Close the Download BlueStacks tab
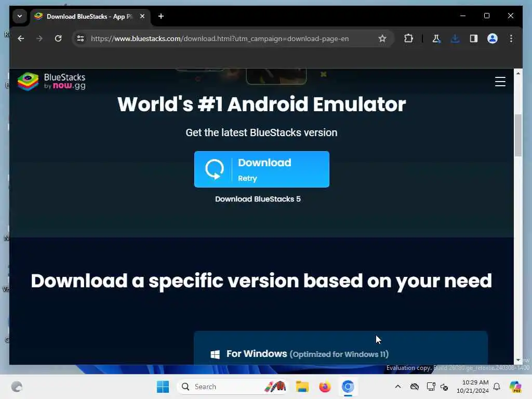This screenshot has height=399, width=532. (x=142, y=16)
